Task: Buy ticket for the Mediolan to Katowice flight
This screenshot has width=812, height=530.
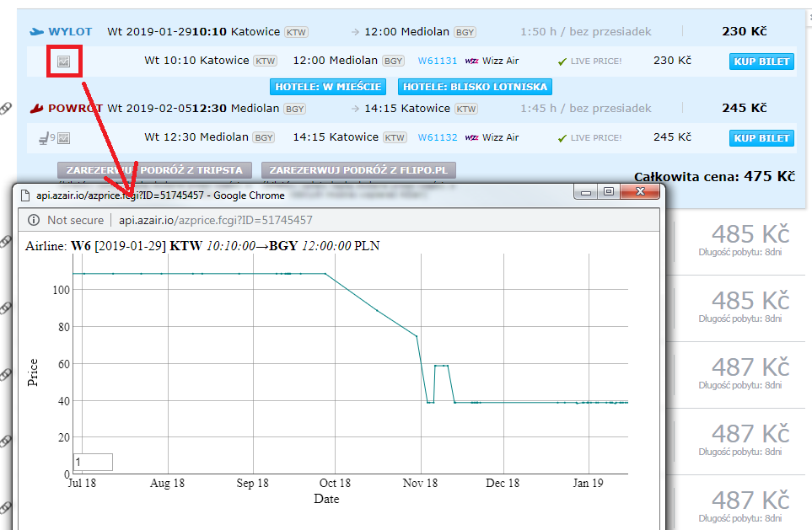Action: 761,138
